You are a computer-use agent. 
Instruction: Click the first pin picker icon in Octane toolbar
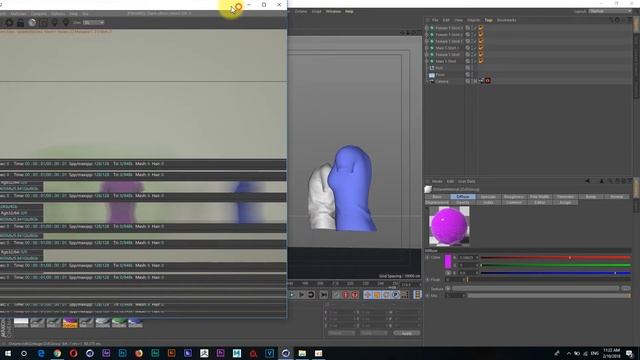[x=54, y=23]
